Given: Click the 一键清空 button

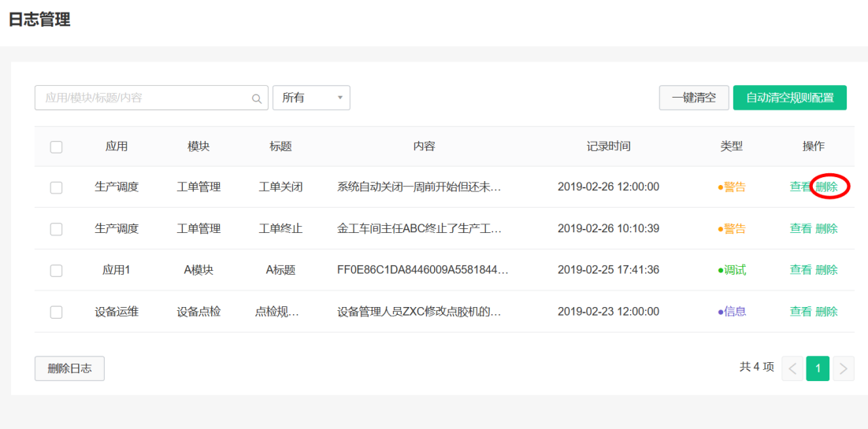Looking at the screenshot, I should click(694, 98).
